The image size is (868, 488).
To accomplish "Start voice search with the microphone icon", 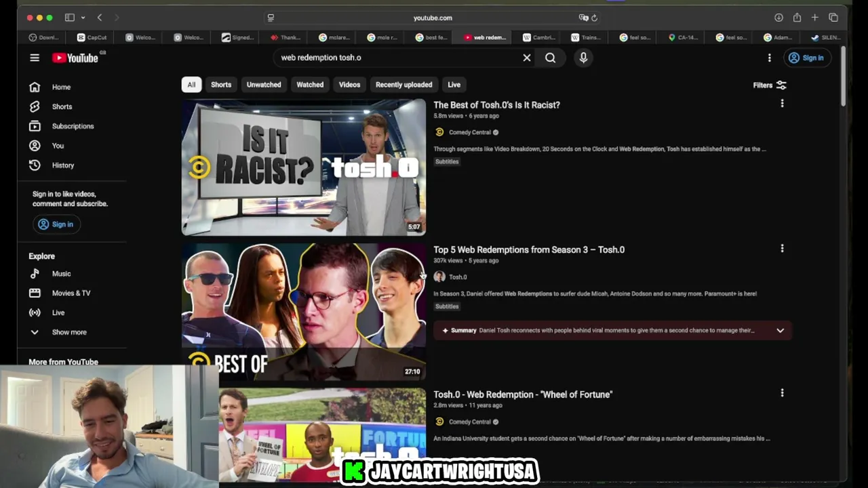I will 583,58.
